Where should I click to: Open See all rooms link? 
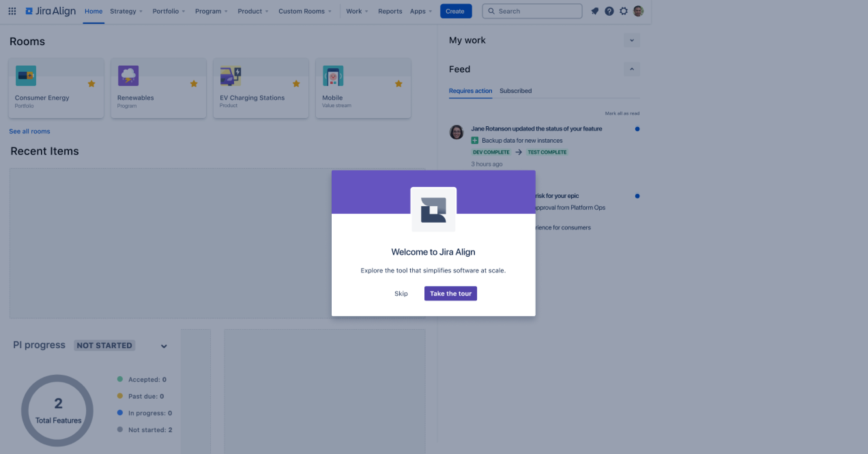coord(30,131)
